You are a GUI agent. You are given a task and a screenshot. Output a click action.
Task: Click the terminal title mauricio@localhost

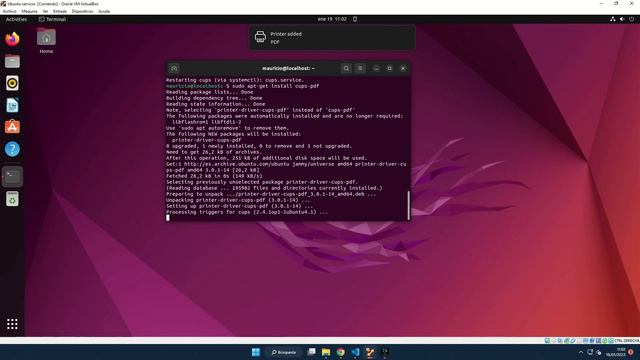tap(288, 68)
